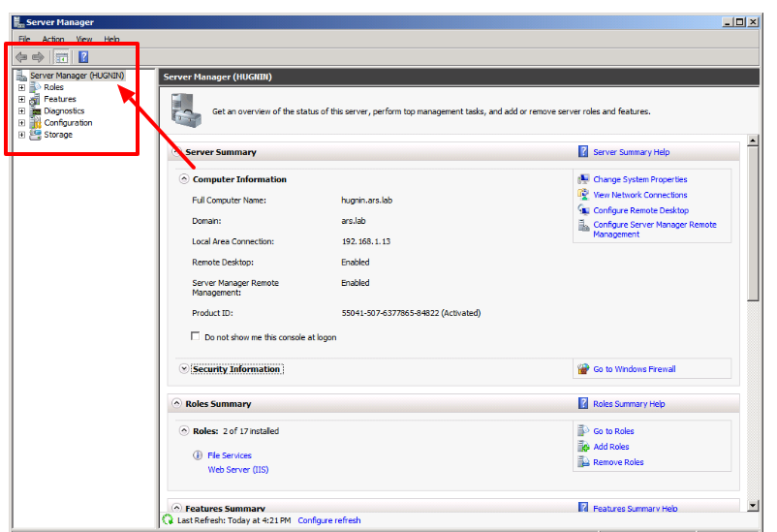Click the Back arrow toolbar icon

click(x=21, y=57)
